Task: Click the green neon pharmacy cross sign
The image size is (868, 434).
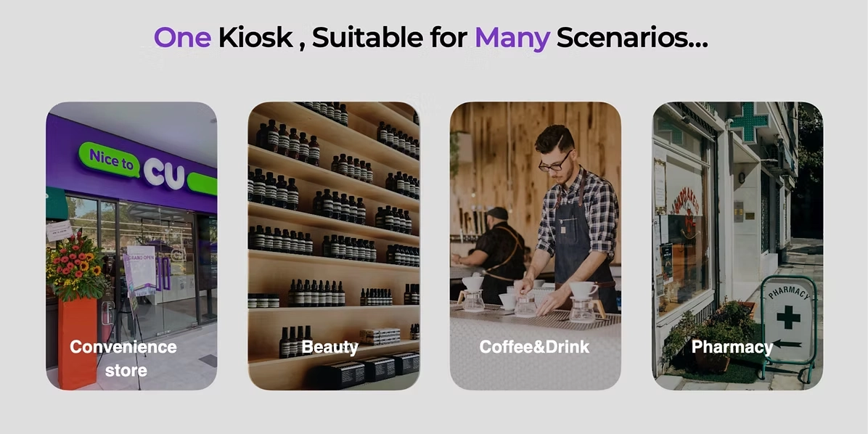Action: (748, 123)
